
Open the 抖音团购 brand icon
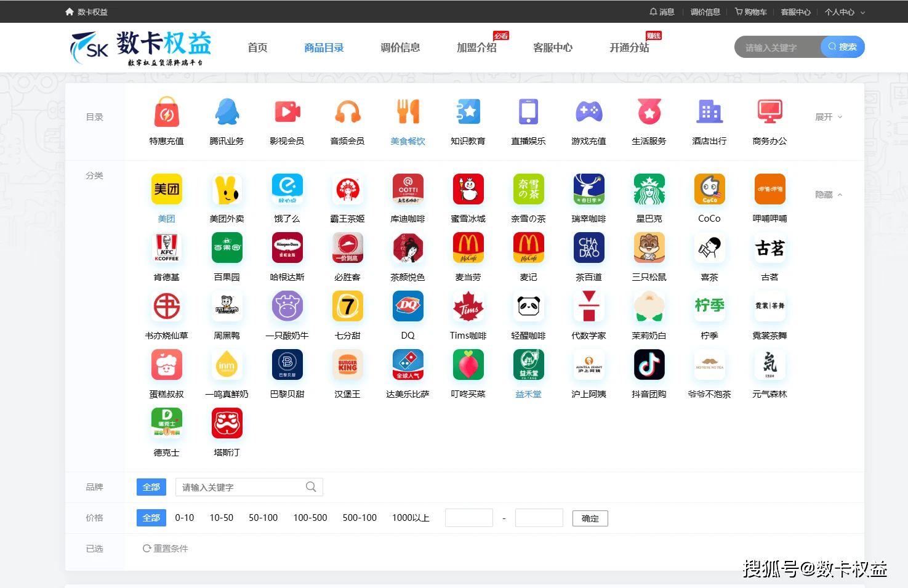[x=649, y=364]
